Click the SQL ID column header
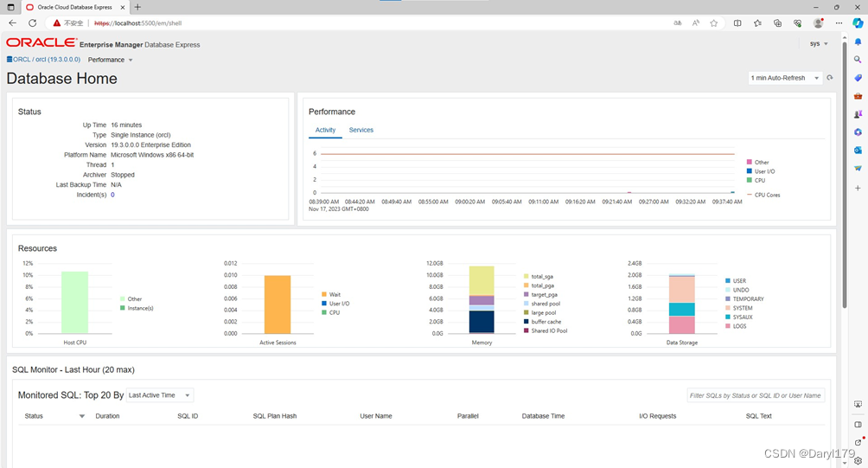Viewport: 868px width, 468px height. click(188, 416)
